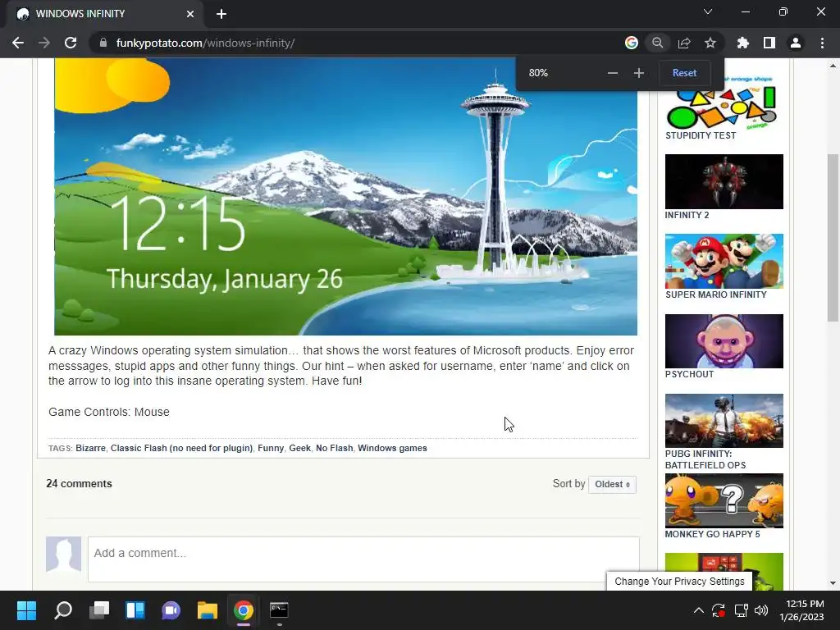The image size is (840, 630).
Task: Open the Windows Start menu
Action: [26, 610]
